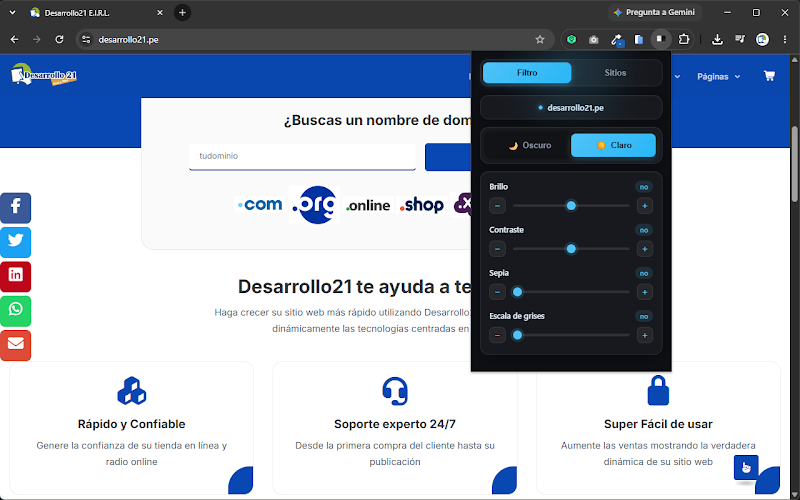
Task: Click the email envelope share icon
Action: coord(15,345)
